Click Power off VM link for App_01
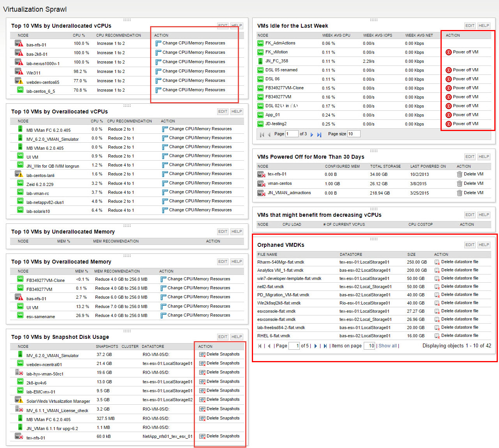Screen dimensions: 499x448 point(465,115)
